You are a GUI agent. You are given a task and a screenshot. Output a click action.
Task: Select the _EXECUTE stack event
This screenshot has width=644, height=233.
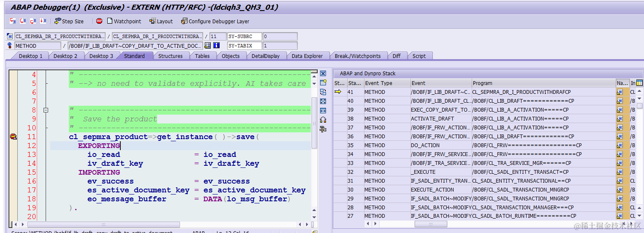[440, 172]
